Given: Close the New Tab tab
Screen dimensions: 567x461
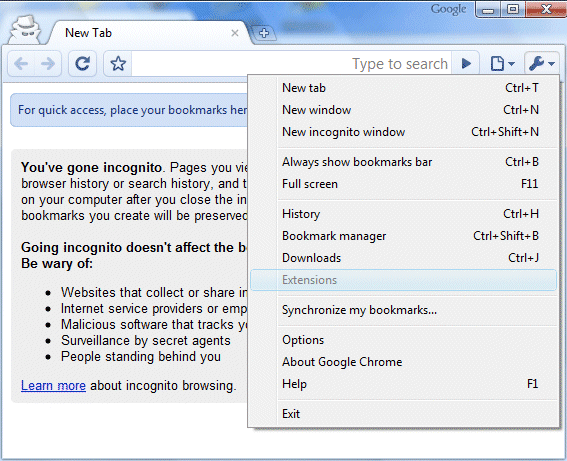Looking at the screenshot, I should click(235, 33).
